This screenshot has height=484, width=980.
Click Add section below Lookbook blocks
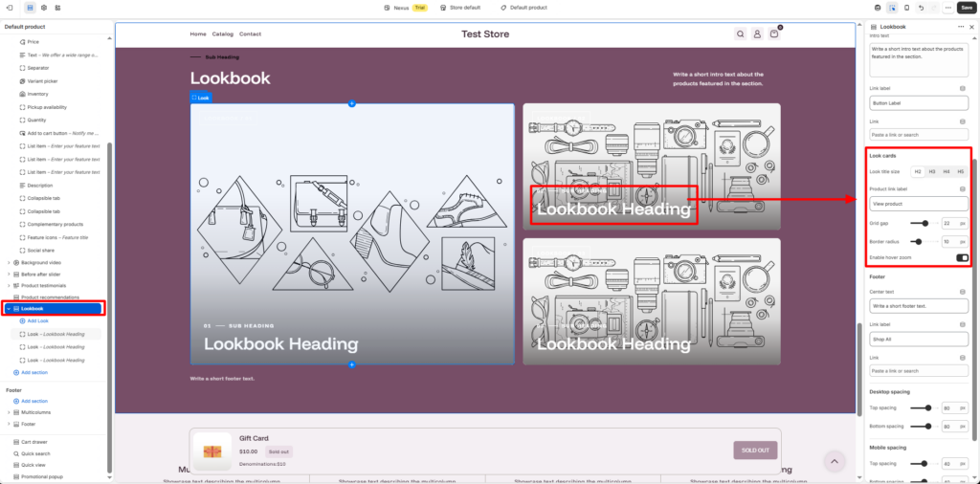(31, 373)
